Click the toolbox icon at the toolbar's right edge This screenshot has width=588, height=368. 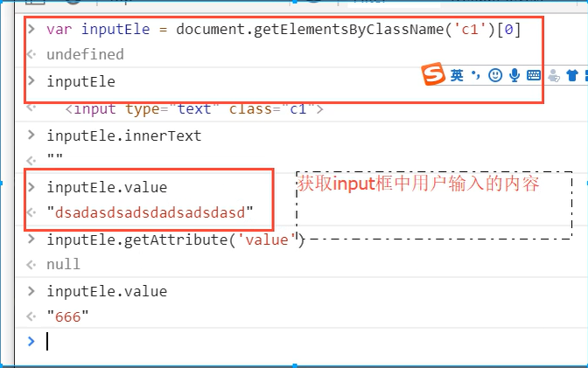584,76
